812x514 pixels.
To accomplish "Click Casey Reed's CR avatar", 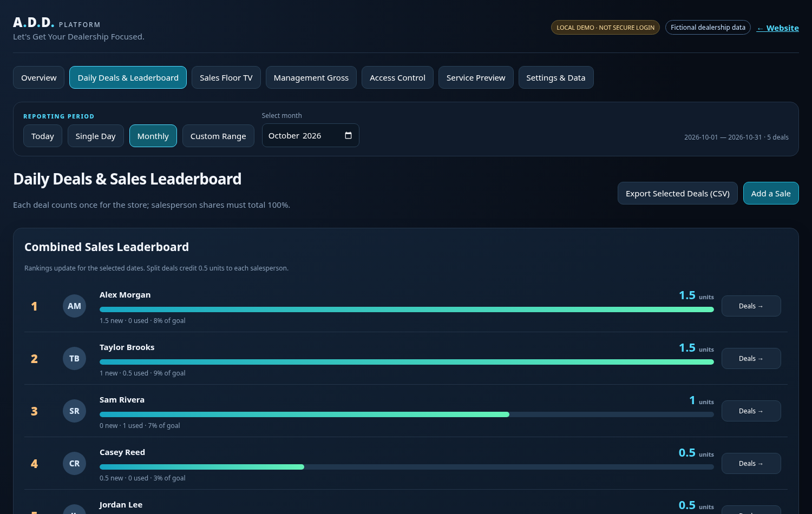I will [74, 464].
